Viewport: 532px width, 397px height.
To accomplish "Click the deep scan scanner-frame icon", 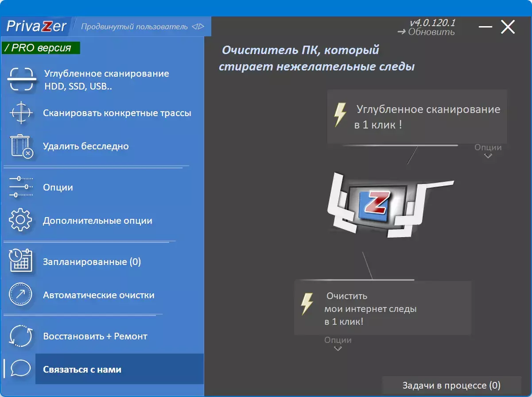I will tap(21, 80).
